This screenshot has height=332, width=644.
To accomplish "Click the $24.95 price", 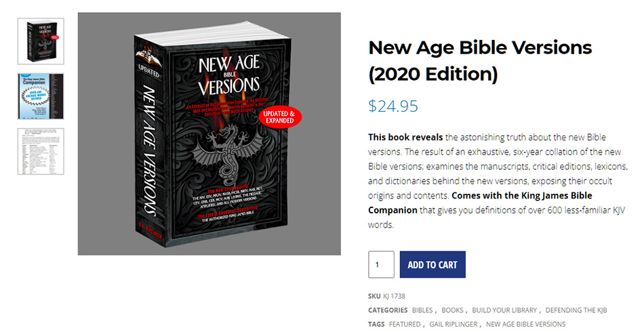I will click(x=393, y=106).
